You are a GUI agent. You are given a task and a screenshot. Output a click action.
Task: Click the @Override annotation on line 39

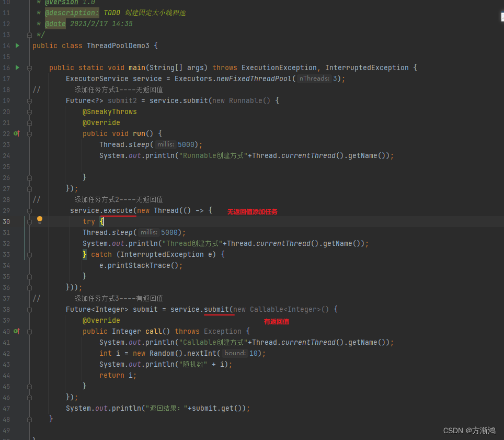click(101, 320)
